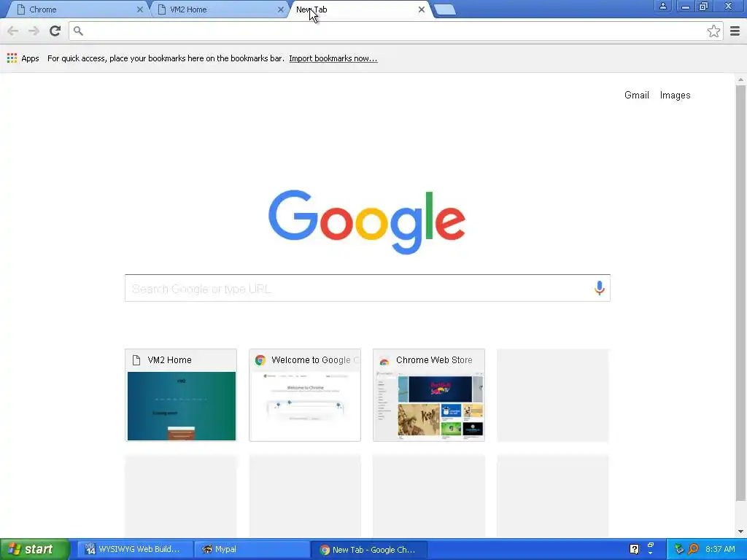The width and height of the screenshot is (747, 560).
Task: Click the green tray icon beside the magnifier
Action: point(679,549)
